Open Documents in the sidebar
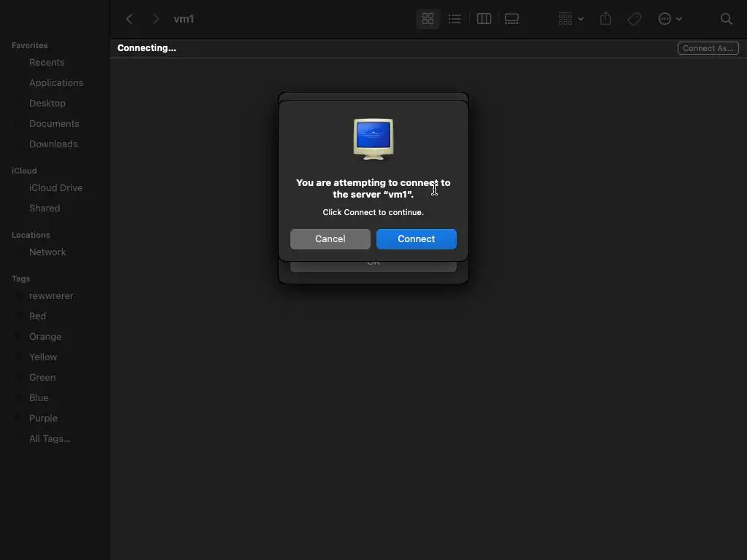Screen dimensions: 747x560 pos(54,124)
